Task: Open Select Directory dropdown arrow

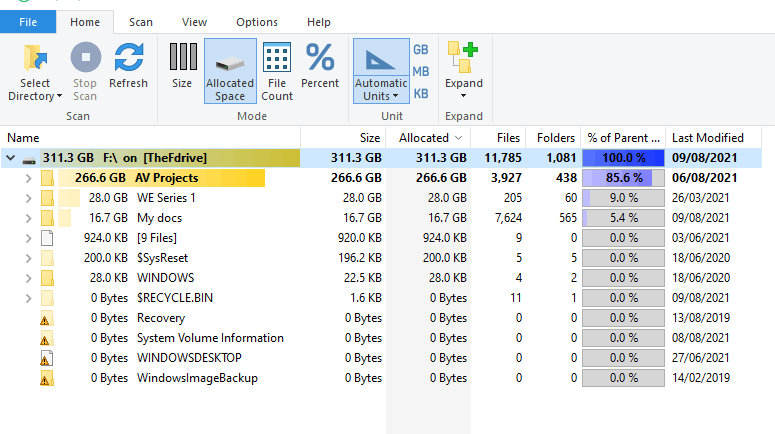Action: point(59,96)
